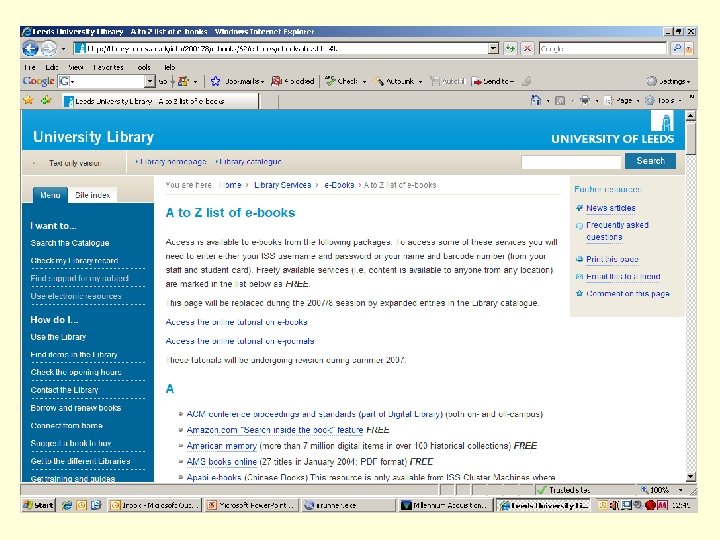Click the spell Check toolbar icon

330,81
